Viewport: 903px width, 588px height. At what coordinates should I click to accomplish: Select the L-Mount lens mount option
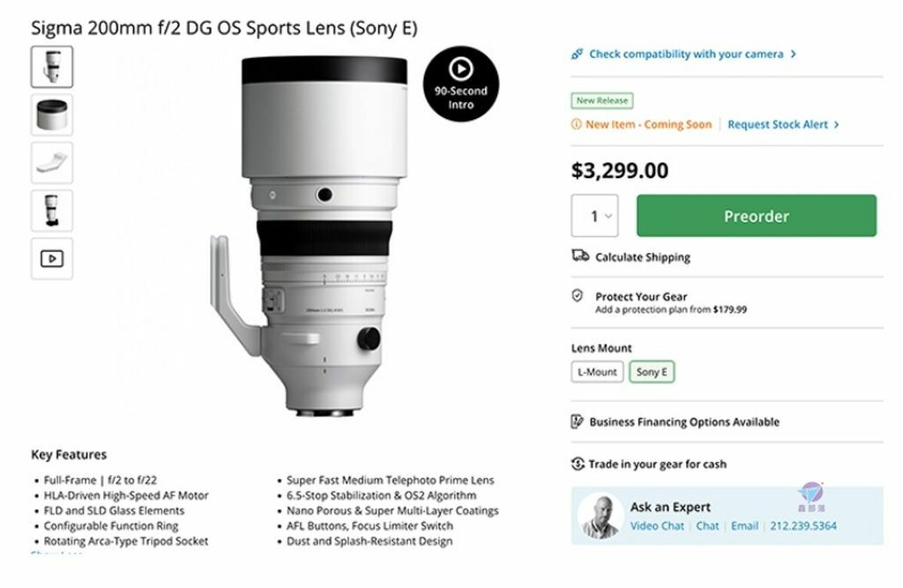[597, 372]
